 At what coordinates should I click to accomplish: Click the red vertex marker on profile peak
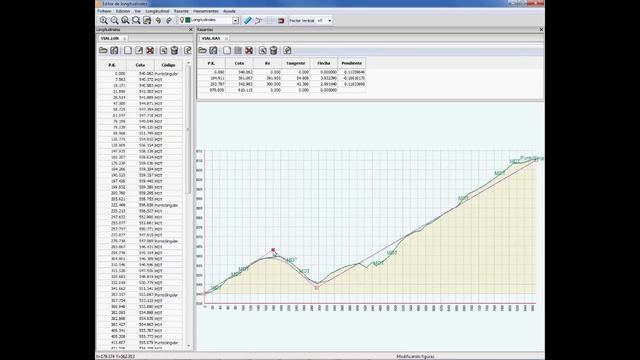[x=273, y=250]
